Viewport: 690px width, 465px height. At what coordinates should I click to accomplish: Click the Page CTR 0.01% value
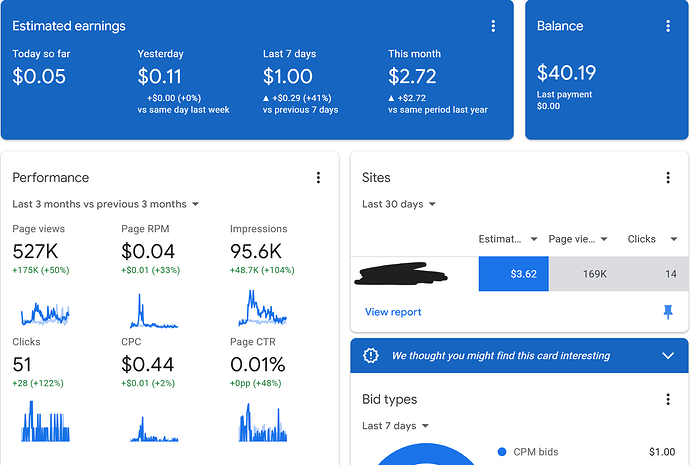pyautogui.click(x=258, y=365)
